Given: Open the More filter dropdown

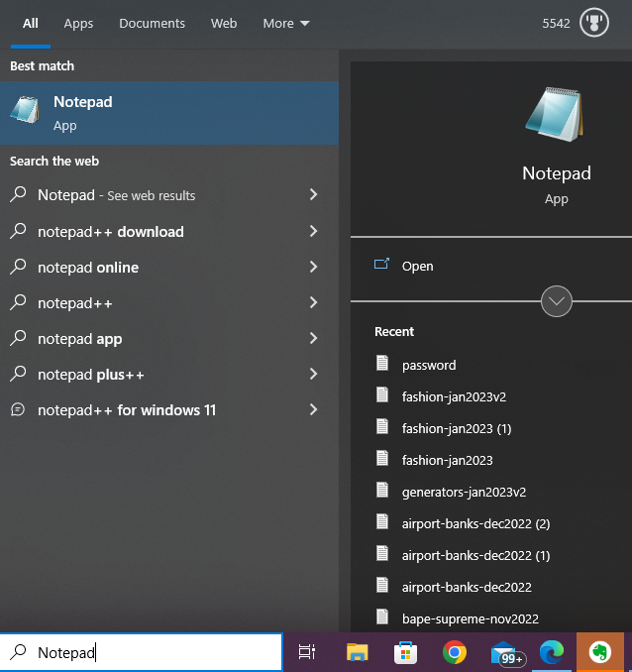Looking at the screenshot, I should click(x=286, y=23).
